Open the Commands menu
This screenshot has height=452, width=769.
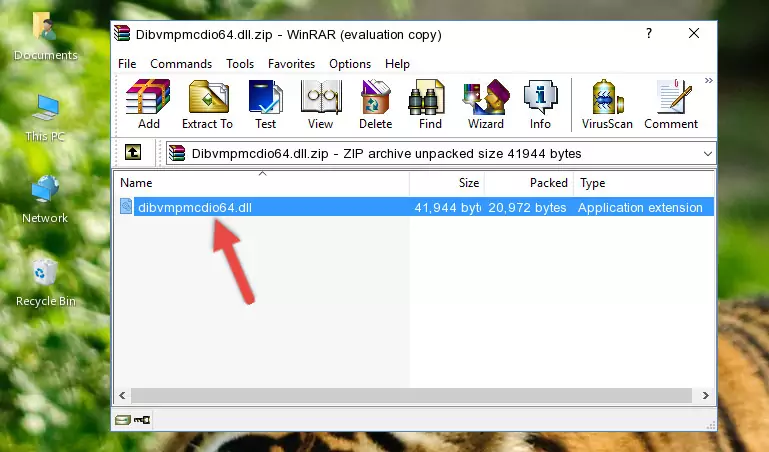181,64
